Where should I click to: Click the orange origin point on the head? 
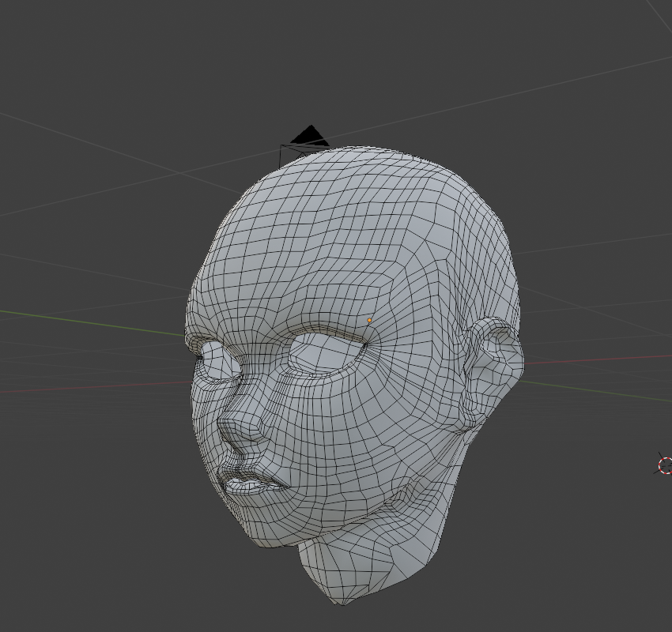pos(369,320)
